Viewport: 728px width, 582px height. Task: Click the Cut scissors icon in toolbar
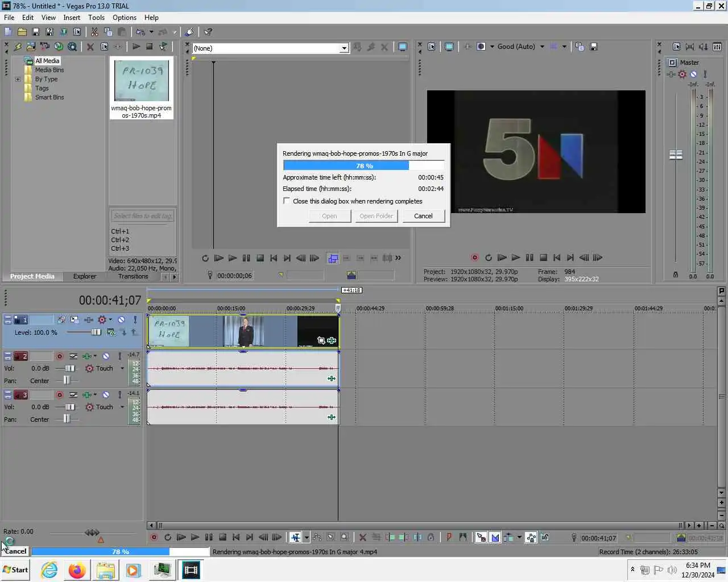[x=94, y=32]
